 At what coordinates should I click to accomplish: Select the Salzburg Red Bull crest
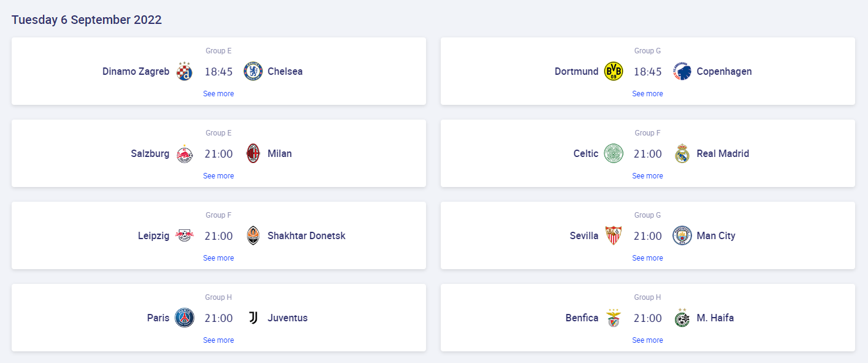[185, 153]
